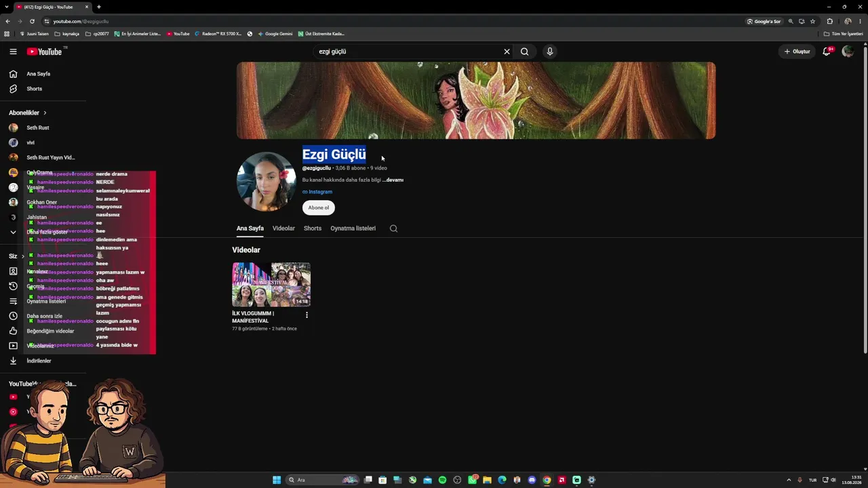The height and width of the screenshot is (488, 868).
Task: Open the tab search dropdown arrow
Action: [7, 7]
